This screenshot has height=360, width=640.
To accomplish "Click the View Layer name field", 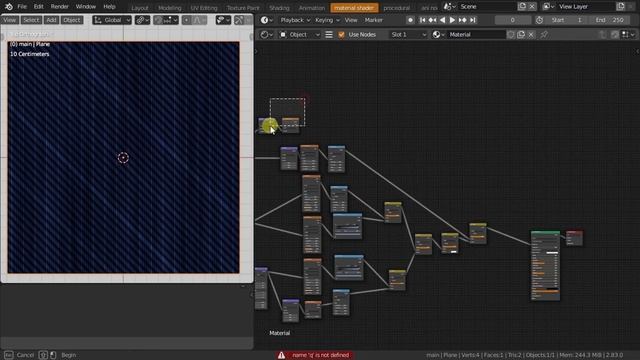I will tap(585, 7).
